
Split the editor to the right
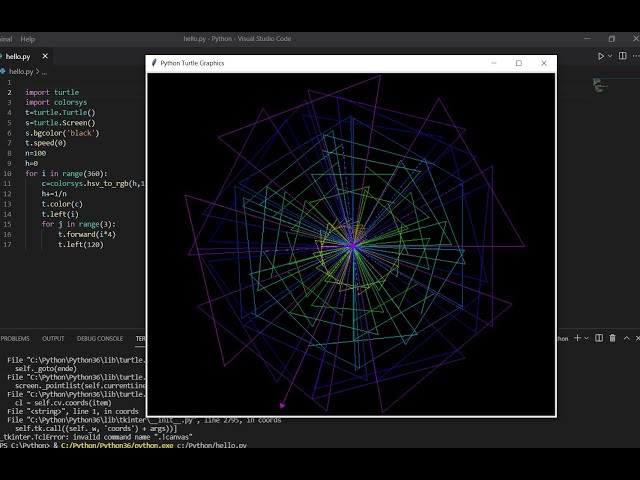tap(622, 56)
